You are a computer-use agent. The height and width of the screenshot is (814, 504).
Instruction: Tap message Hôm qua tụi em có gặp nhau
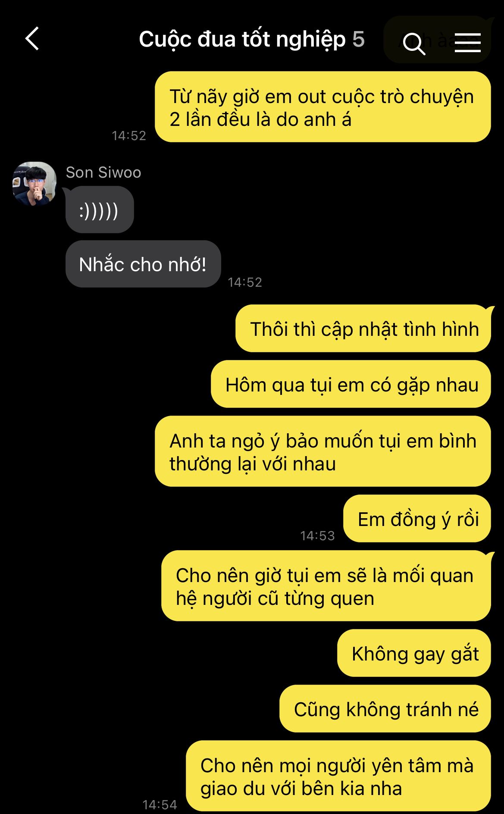coord(351,384)
